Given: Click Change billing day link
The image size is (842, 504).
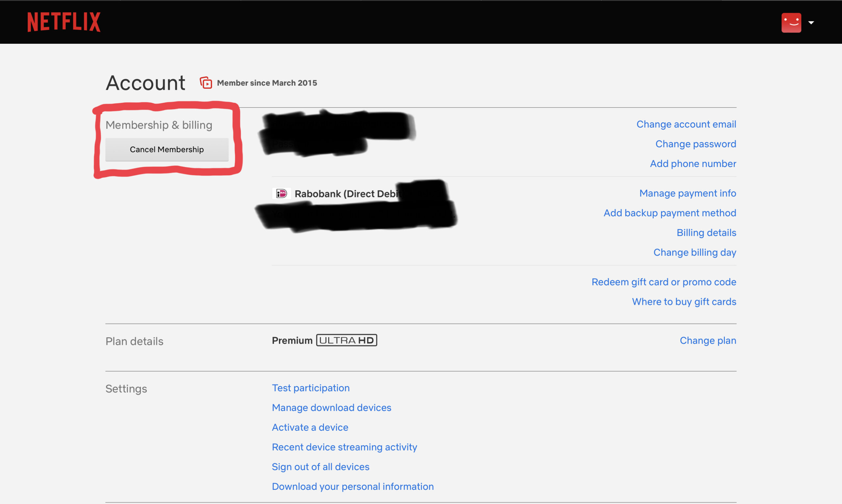Looking at the screenshot, I should coord(695,252).
